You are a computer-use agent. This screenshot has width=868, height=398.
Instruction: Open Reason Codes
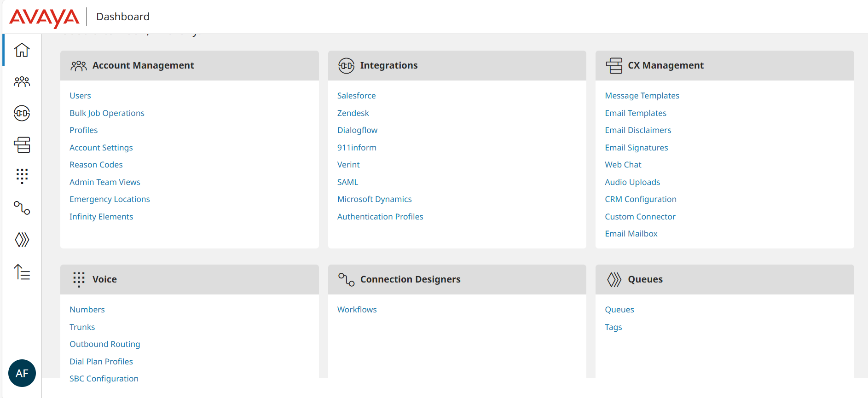click(x=96, y=165)
